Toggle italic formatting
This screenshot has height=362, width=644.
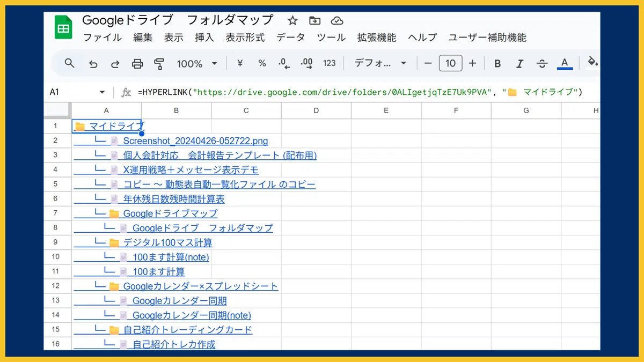pyautogui.click(x=519, y=64)
